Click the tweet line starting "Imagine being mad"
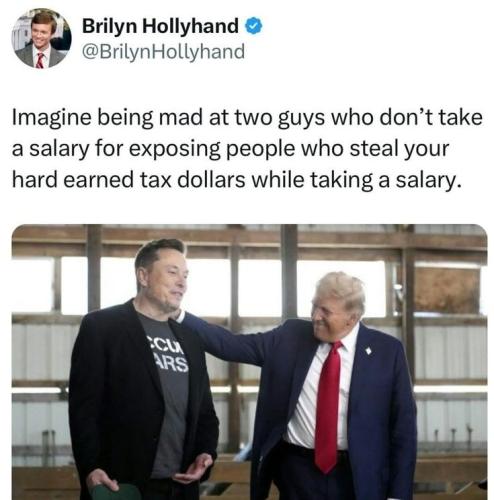Screen dimensions: 494x500 pyautogui.click(x=247, y=118)
